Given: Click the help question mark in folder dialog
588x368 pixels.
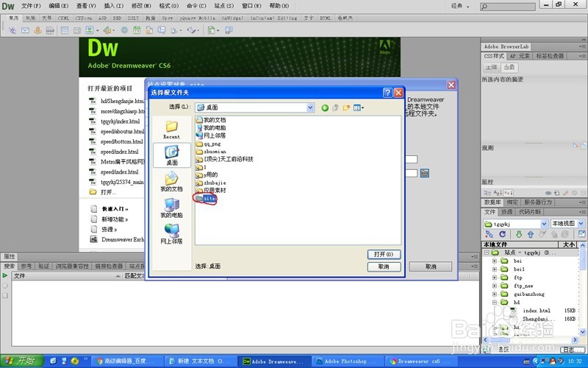Looking at the screenshot, I should 388,93.
